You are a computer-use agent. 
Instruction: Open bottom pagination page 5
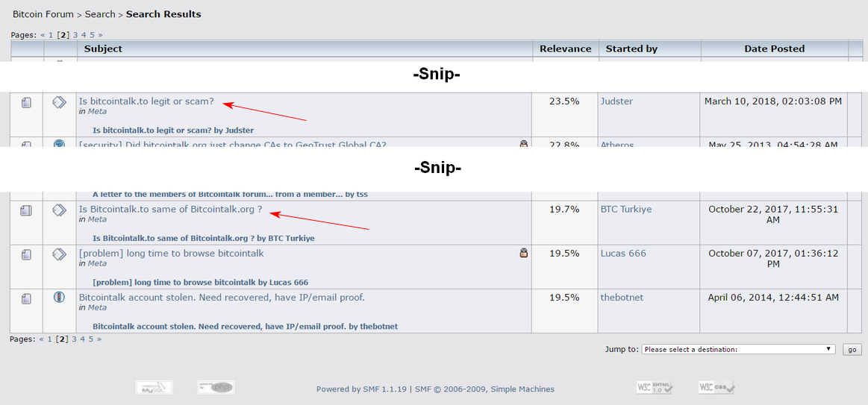click(91, 339)
